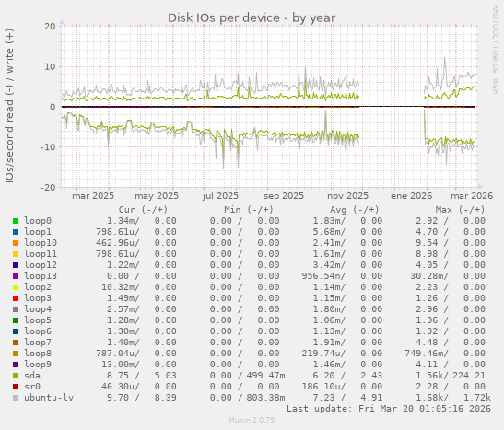The width and height of the screenshot is (504, 430).
Task: Select the loop10 legend label
Action: [41, 243]
